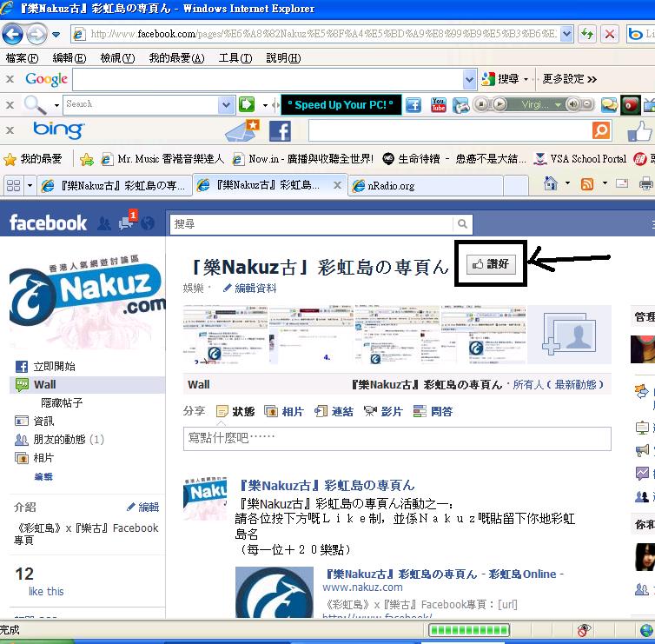Click the 讚好 like button
This screenshot has width=655, height=644.
click(491, 264)
